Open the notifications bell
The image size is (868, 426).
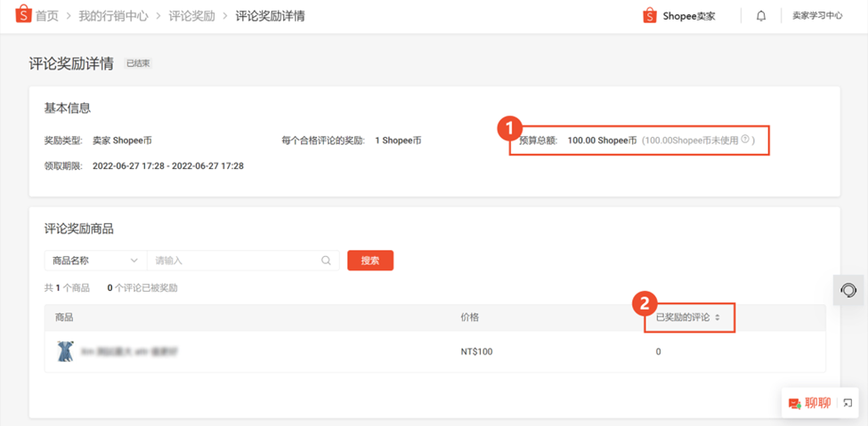pos(761,16)
